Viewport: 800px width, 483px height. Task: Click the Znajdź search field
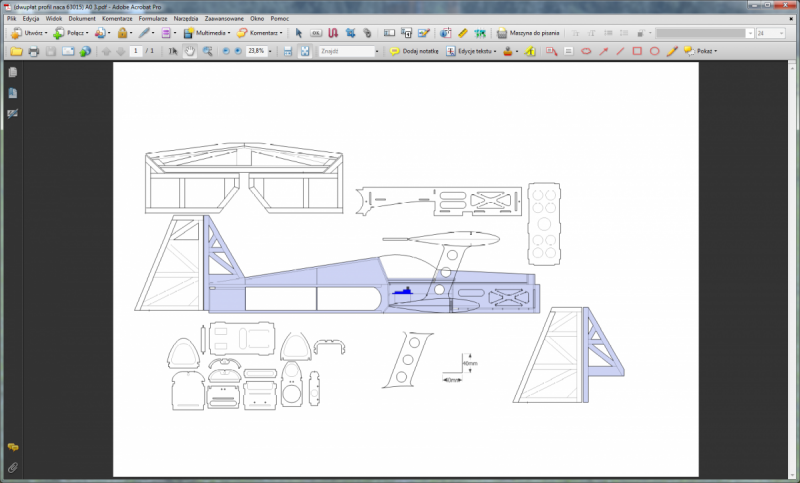[345, 50]
